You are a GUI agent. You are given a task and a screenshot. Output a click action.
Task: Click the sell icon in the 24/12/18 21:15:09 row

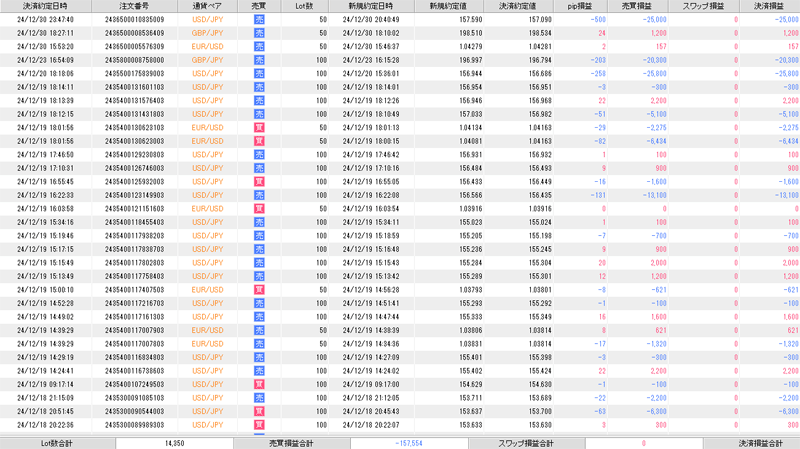259,398
